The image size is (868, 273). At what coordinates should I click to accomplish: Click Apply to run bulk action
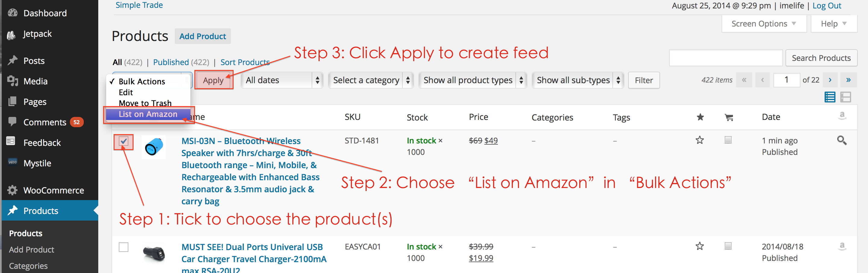pos(213,80)
